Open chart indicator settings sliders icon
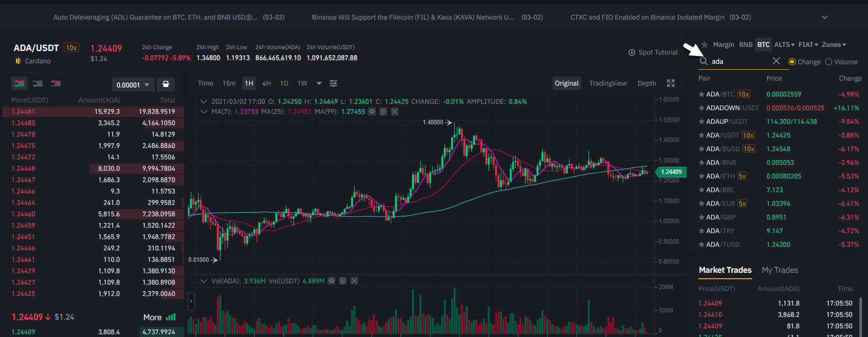 point(333,83)
